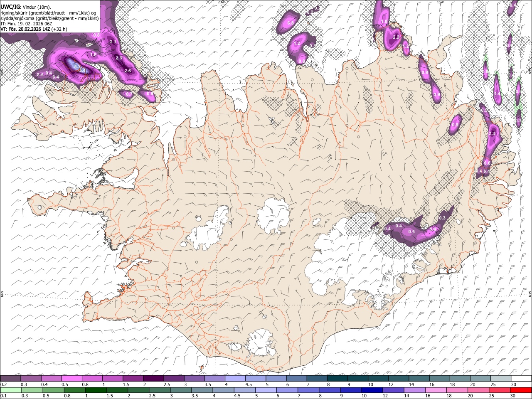The width and height of the screenshot is (532, 399).
Task: Select top legend swatch between 2 and 2.5
Action: coord(154,379)
